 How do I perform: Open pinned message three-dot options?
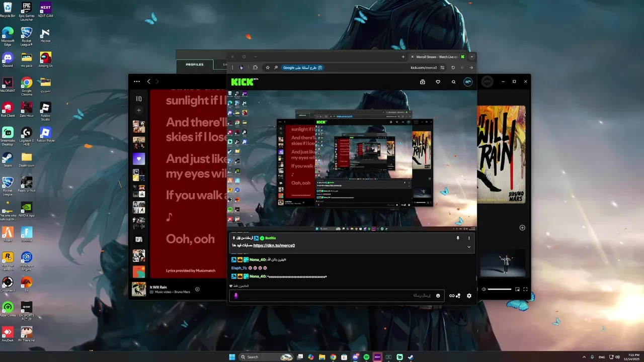(469, 238)
